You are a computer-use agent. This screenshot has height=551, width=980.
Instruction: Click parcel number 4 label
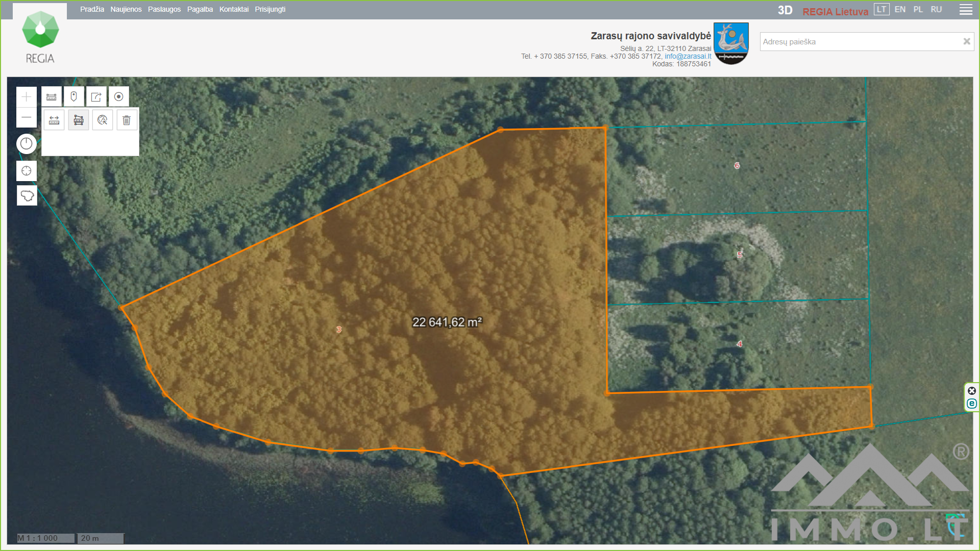pyautogui.click(x=739, y=344)
